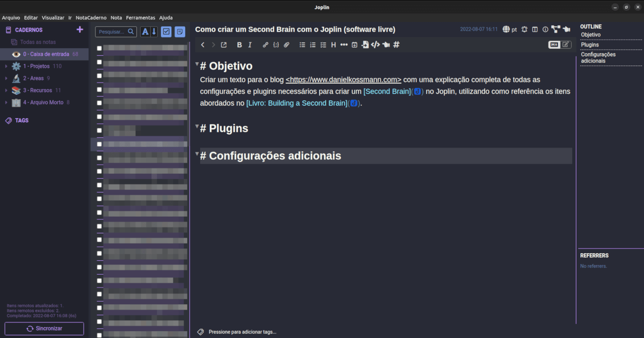
Task: Attach a file with paperclip icon
Action: (x=287, y=45)
